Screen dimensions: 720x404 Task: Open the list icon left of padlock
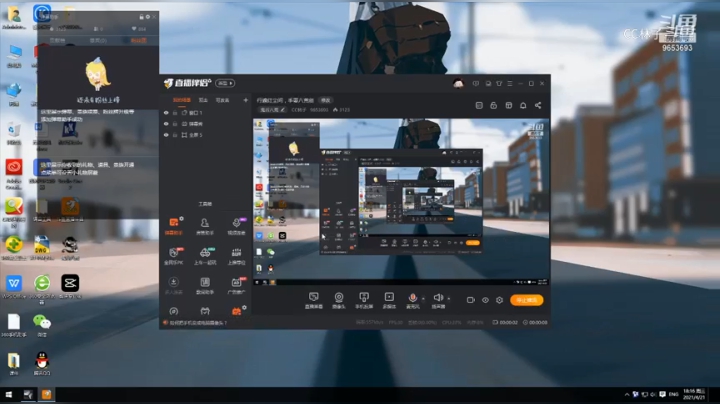pyautogui.click(x=479, y=106)
